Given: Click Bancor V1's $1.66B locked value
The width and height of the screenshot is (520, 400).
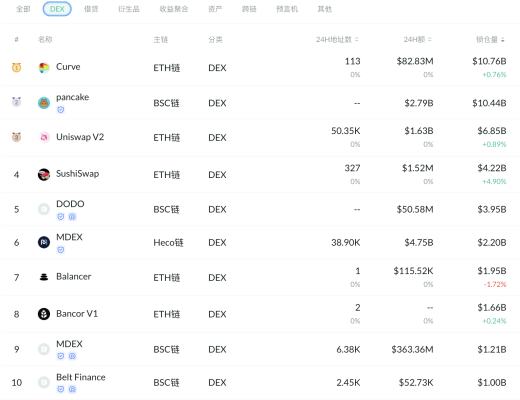Looking at the screenshot, I should 492,307.
